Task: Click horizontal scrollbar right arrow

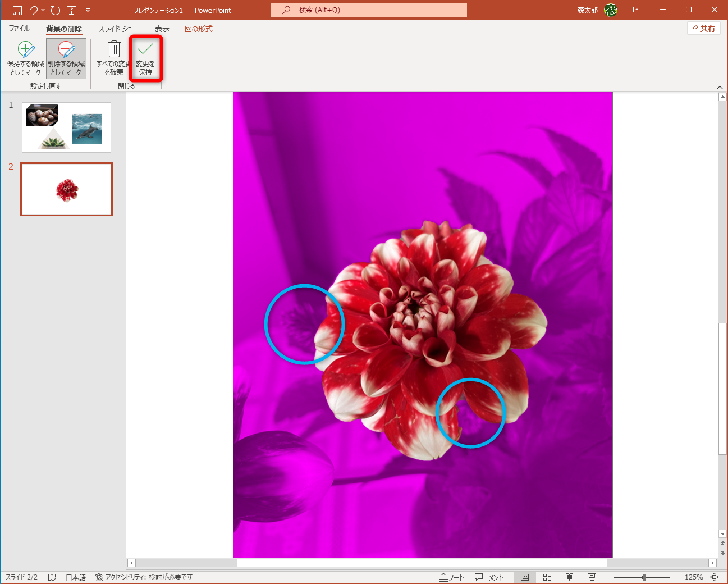Action: tap(713, 563)
